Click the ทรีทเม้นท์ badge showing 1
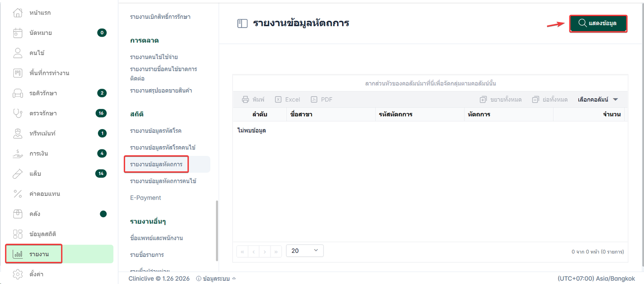This screenshot has width=644, height=284. (x=102, y=133)
